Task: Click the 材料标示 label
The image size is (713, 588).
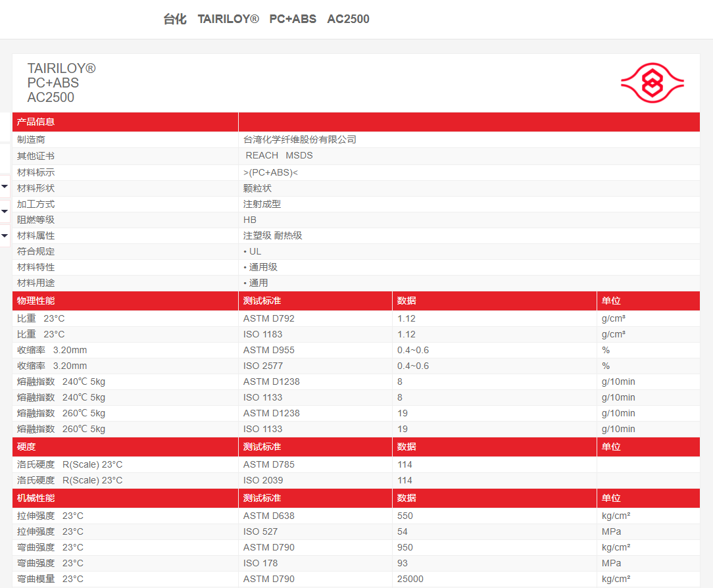Action: click(x=36, y=172)
